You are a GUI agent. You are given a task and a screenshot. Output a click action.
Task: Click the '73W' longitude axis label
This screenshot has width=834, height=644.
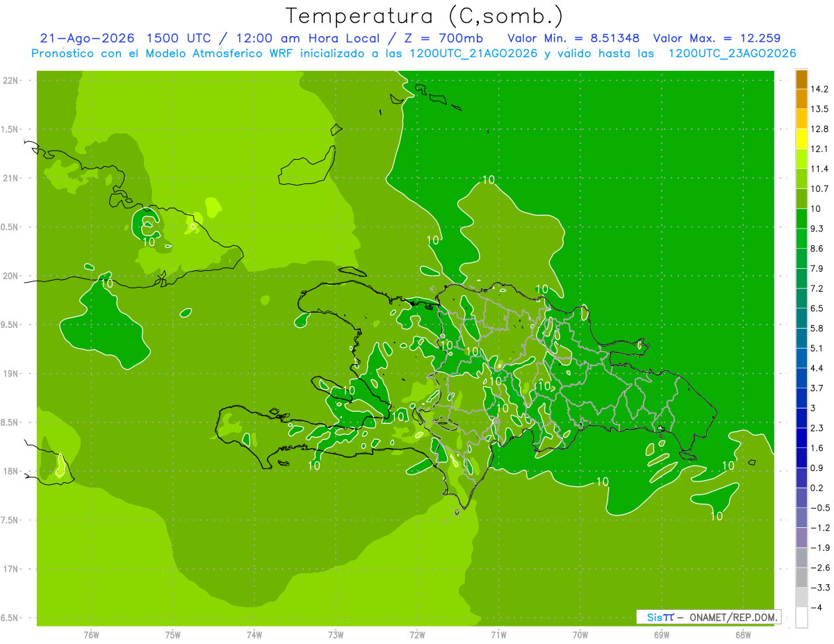click(335, 635)
